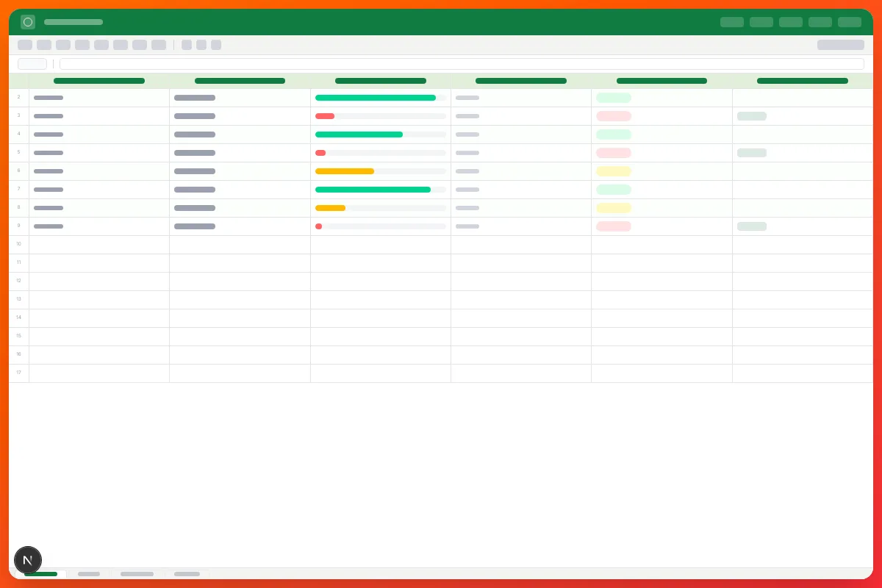Image resolution: width=882 pixels, height=588 pixels.
Task: Click the green progress bar in row 2
Action: 376,98
